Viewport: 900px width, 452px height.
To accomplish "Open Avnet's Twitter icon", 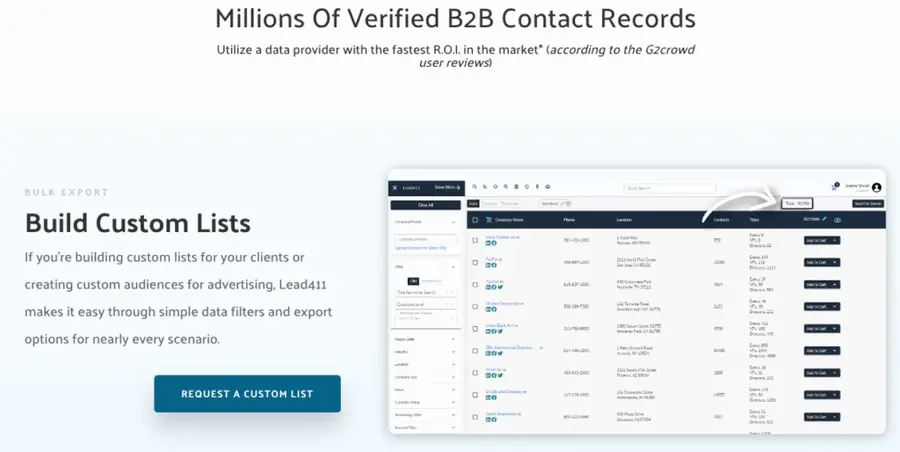I will coord(501,376).
